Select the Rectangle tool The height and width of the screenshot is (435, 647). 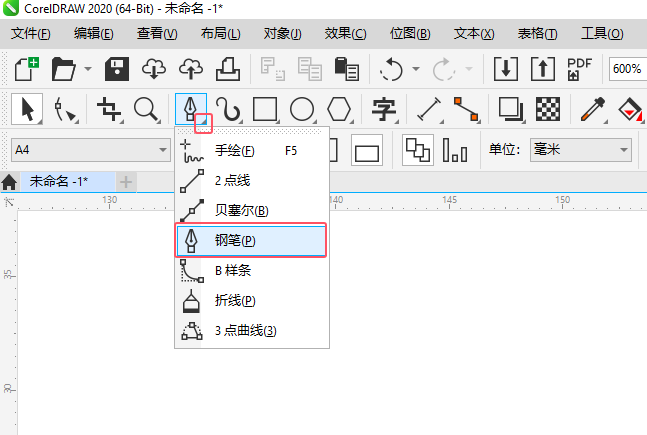(x=265, y=109)
